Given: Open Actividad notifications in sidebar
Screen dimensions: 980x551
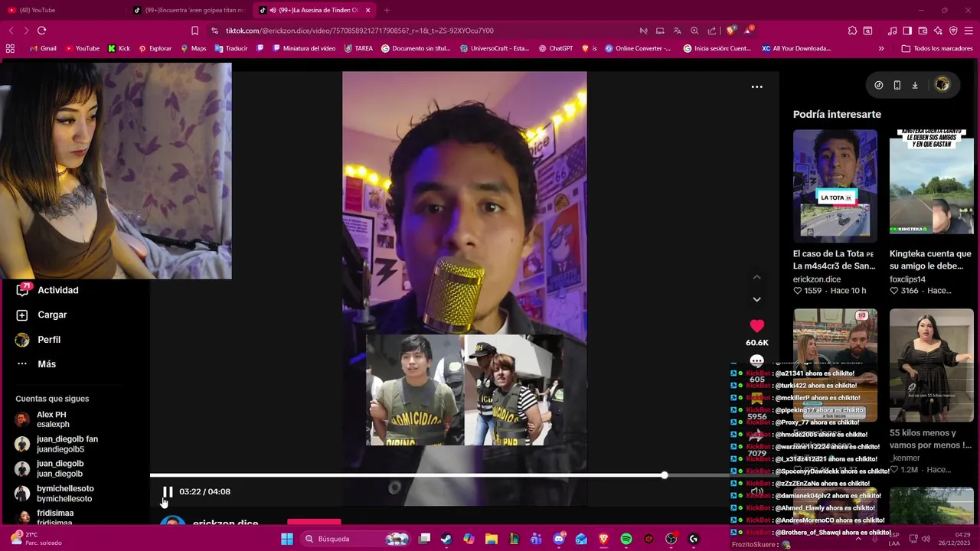Looking at the screenshot, I should 47,290.
